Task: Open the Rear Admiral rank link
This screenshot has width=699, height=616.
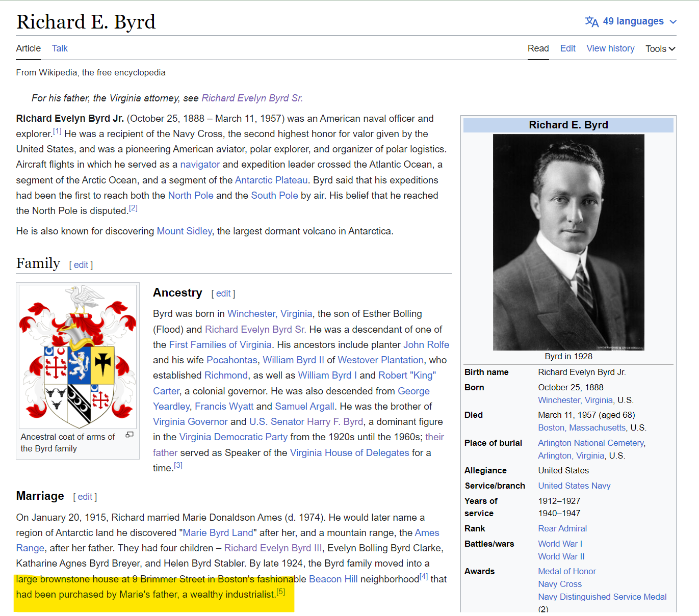Action: click(562, 529)
